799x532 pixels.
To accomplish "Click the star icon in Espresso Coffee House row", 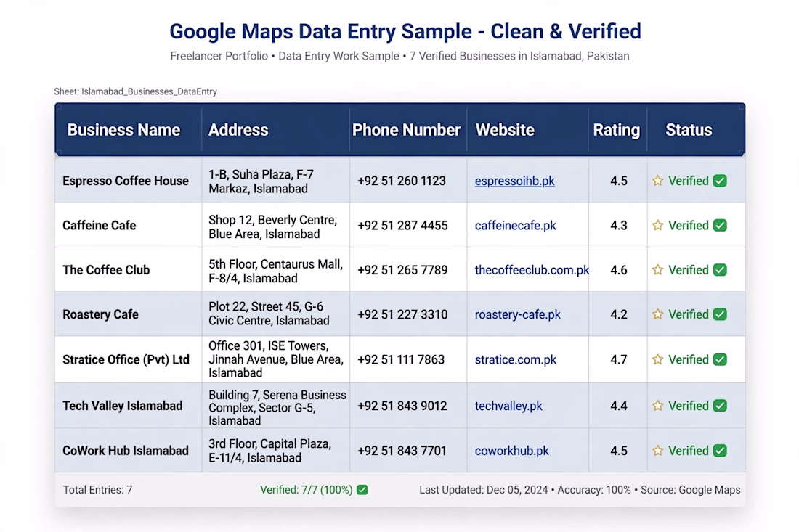I will click(x=658, y=181).
